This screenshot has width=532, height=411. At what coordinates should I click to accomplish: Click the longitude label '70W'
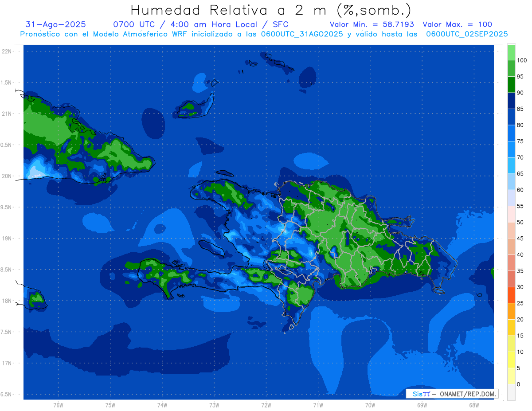point(370,405)
